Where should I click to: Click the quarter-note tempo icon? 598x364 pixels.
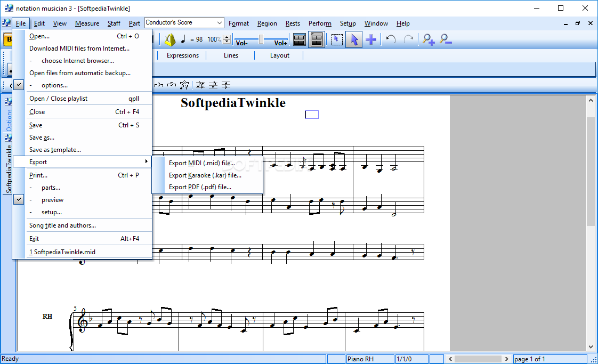coord(183,39)
